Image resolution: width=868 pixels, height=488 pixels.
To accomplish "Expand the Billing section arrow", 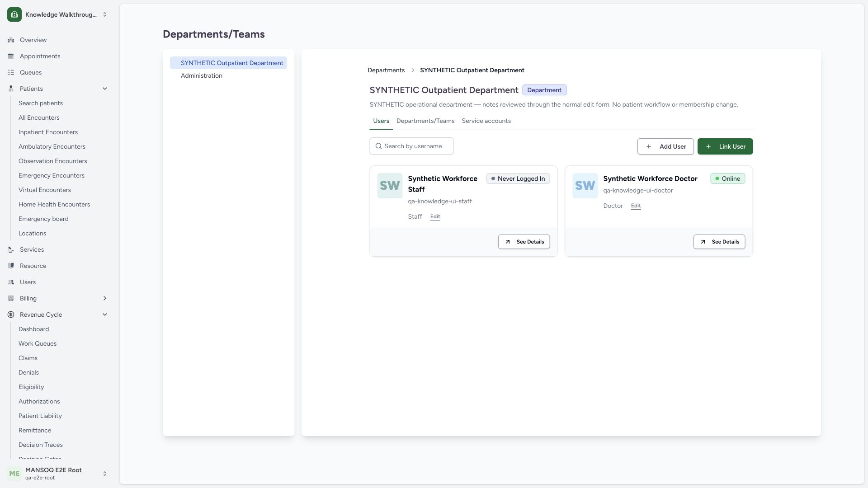I will tap(105, 298).
